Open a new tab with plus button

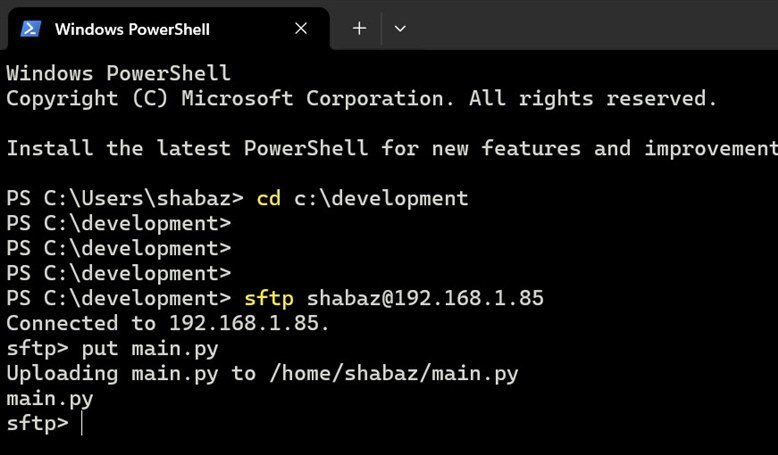[359, 29]
